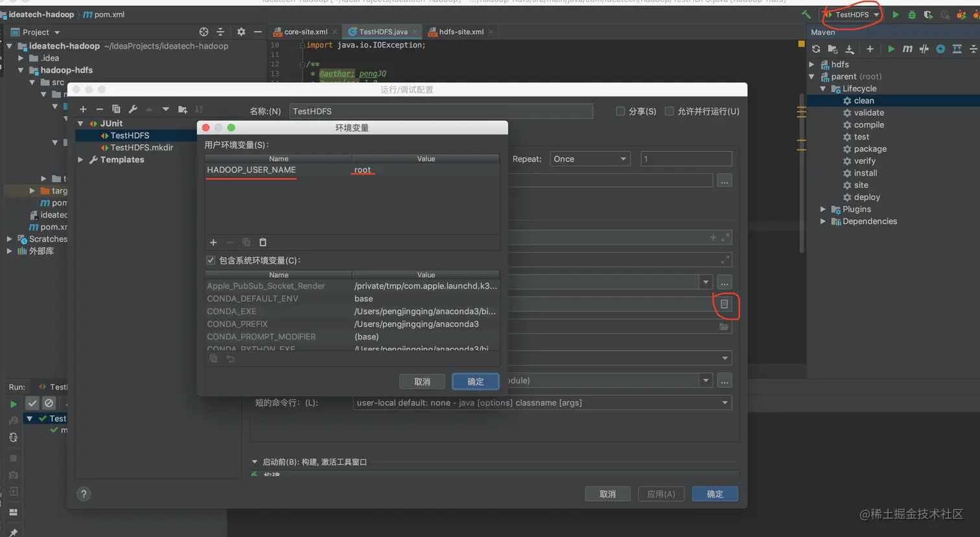Screen dimensions: 980x537
Task: Select the compile Maven lifecycle goal
Action: click(x=869, y=125)
